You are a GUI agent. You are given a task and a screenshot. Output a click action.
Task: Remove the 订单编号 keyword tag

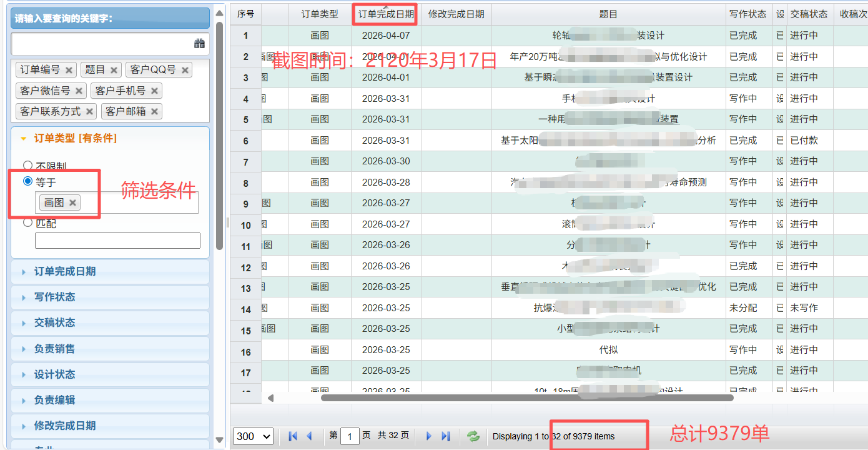pos(69,70)
